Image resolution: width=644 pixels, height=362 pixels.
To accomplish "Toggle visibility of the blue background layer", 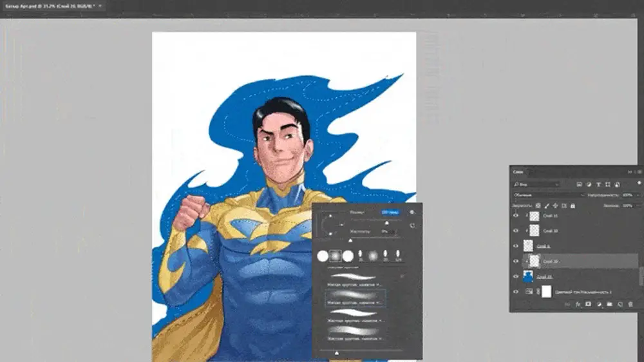I will click(x=516, y=276).
